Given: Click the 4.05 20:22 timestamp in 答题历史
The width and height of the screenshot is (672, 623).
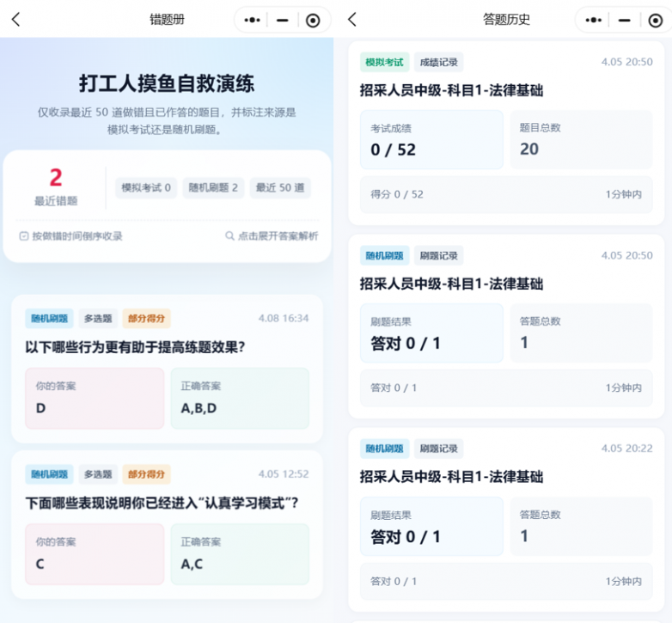Looking at the screenshot, I should coord(627,449).
